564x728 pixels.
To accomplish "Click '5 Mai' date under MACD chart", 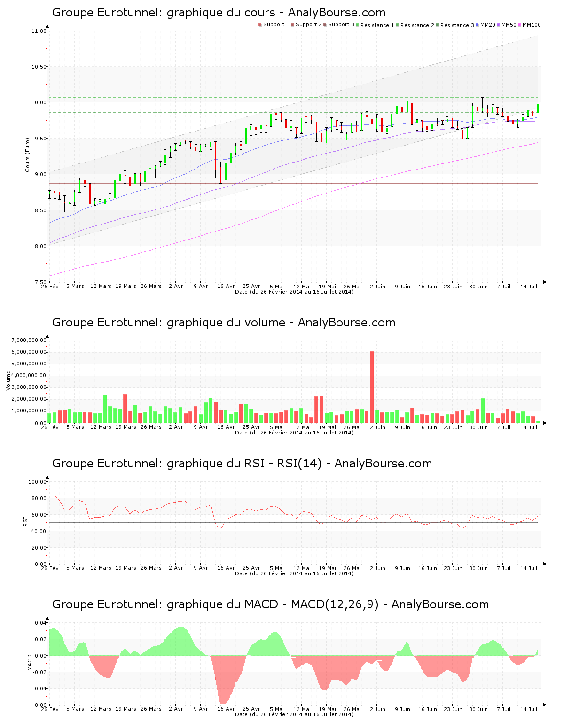I will [277, 709].
